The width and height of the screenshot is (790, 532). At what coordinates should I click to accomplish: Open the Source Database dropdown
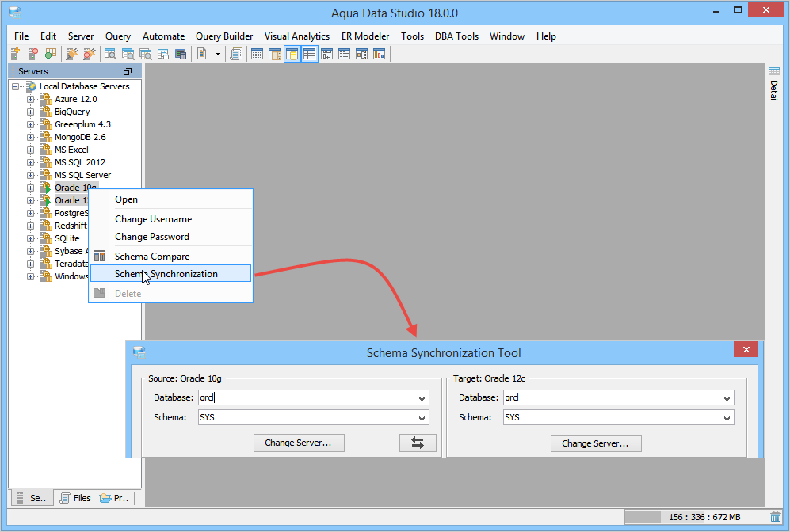pos(422,398)
